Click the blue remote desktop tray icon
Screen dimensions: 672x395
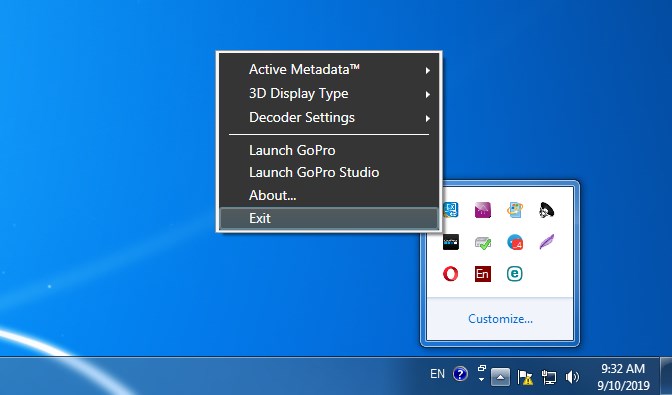point(450,210)
